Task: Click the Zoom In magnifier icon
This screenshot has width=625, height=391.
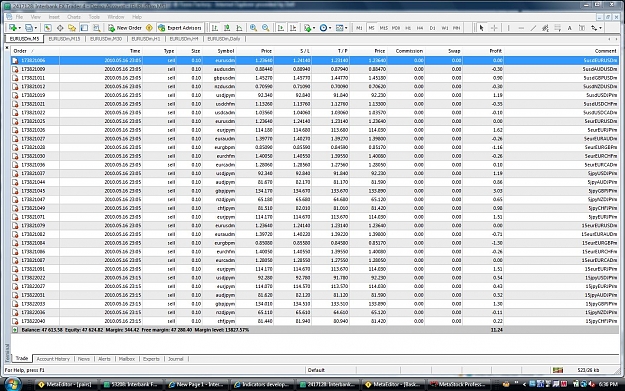Action: [253, 28]
